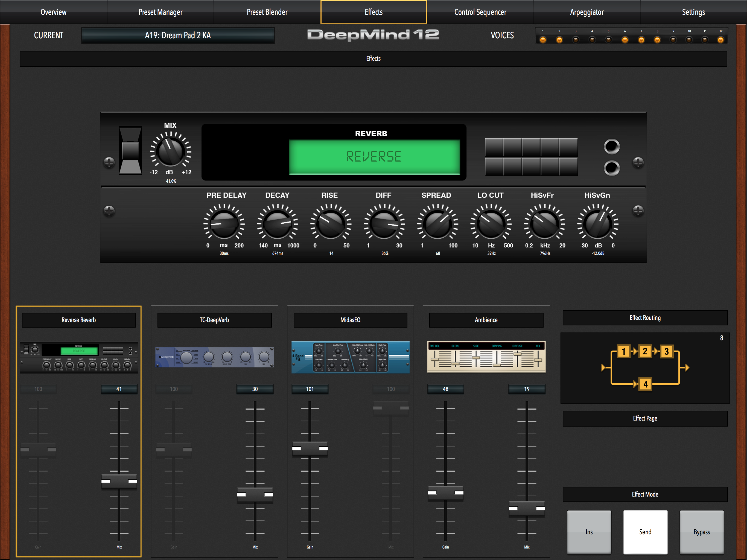Viewport: 747px width, 560px height.
Task: Select the MidasEQ unit thumbnail
Action: click(350, 357)
